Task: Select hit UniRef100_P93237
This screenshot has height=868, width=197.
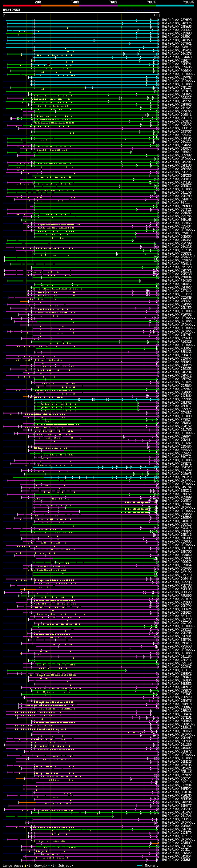Action: click(x=177, y=98)
